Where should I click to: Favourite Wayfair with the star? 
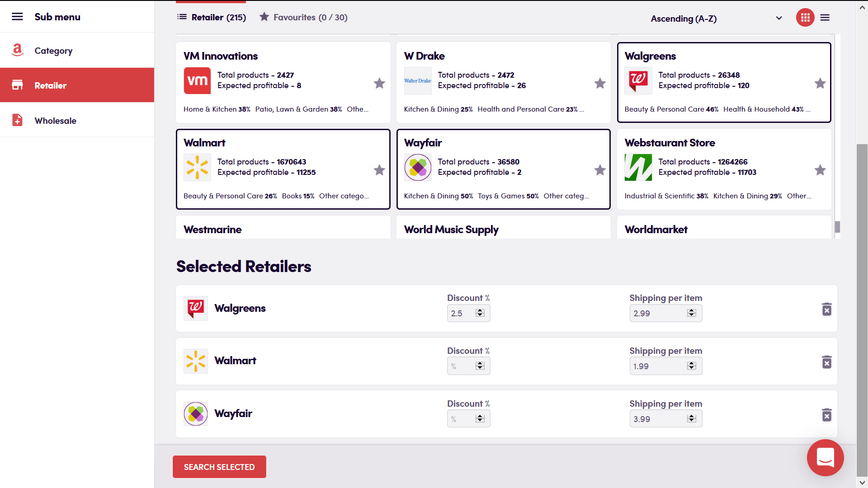[x=600, y=170]
